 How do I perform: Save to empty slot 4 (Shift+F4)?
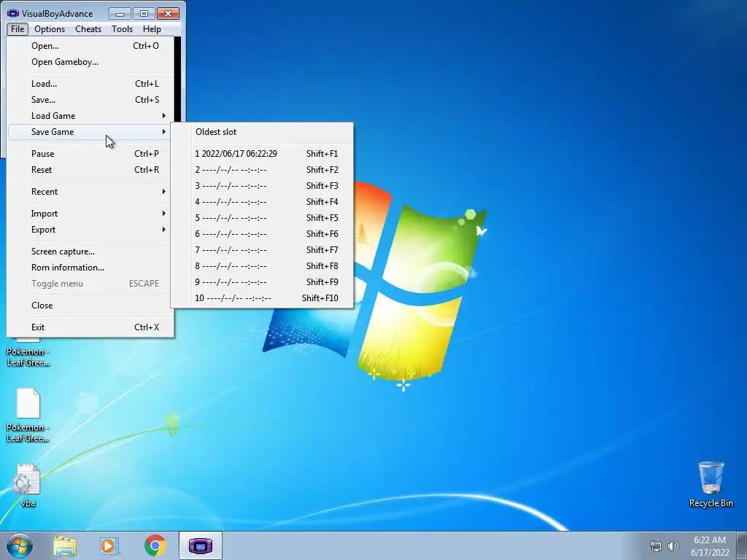tap(262, 202)
